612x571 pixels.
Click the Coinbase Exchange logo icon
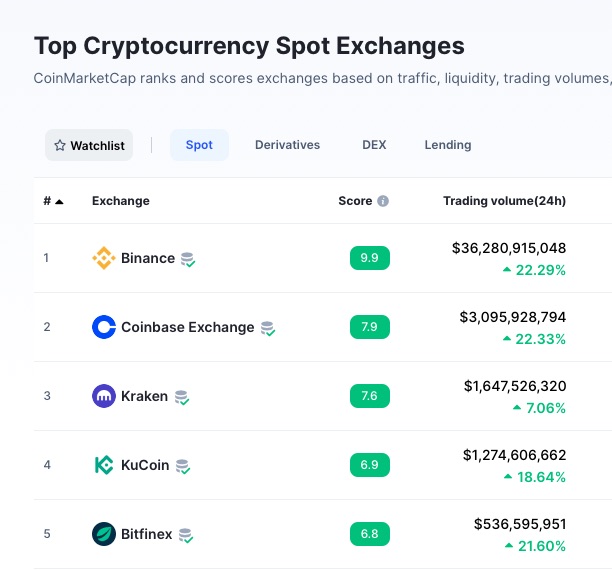pyautogui.click(x=104, y=327)
